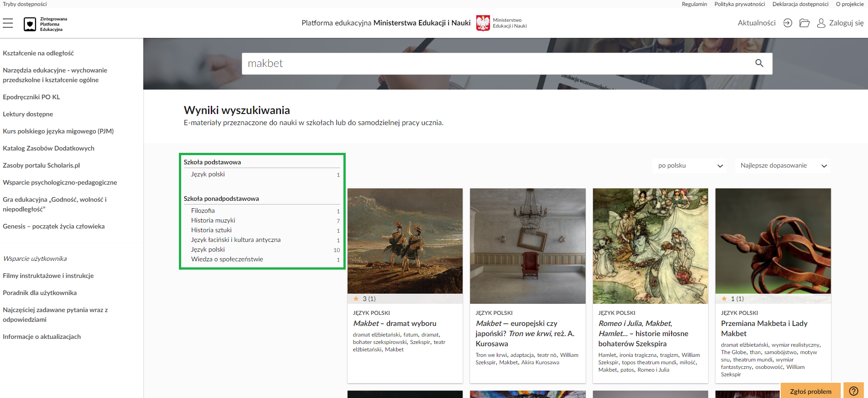
Task: Open the Makbet – dramat wyboru thumbnail
Action: 405,241
